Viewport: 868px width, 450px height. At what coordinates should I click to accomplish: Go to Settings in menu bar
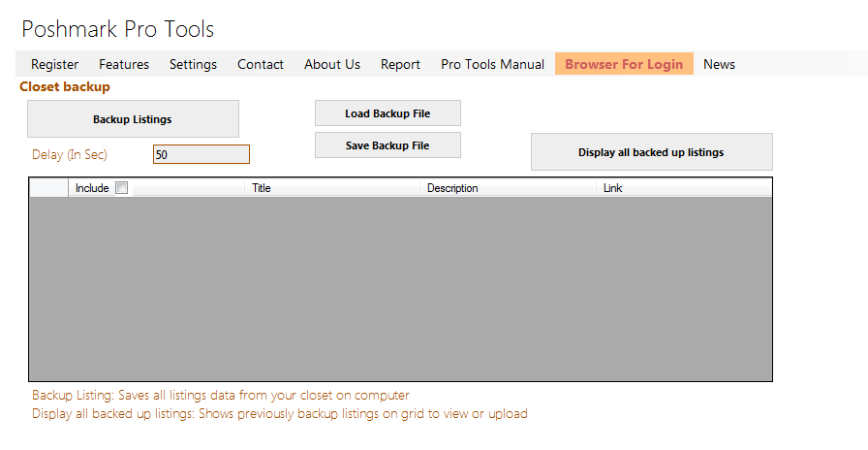tap(193, 64)
